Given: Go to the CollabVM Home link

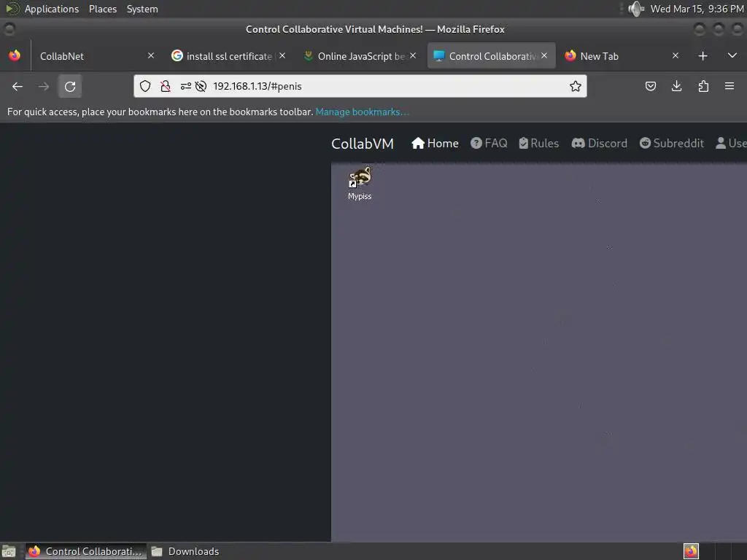Looking at the screenshot, I should pyautogui.click(x=435, y=144).
